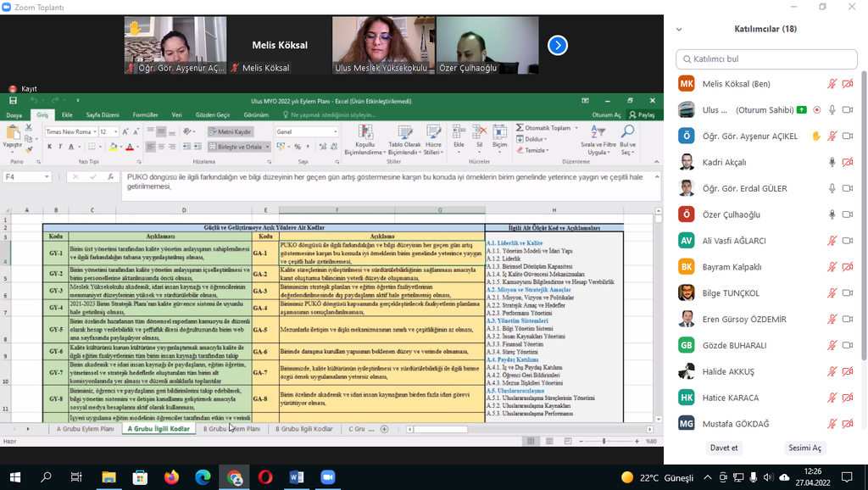The height and width of the screenshot is (490, 868).
Task: Click Özer Çulhaoğlu's microphone icon in list
Action: coord(832,214)
